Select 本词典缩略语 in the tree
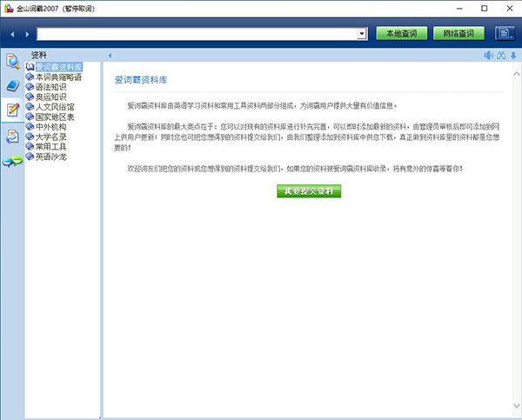The width and height of the screenshot is (522, 420). click(58, 77)
